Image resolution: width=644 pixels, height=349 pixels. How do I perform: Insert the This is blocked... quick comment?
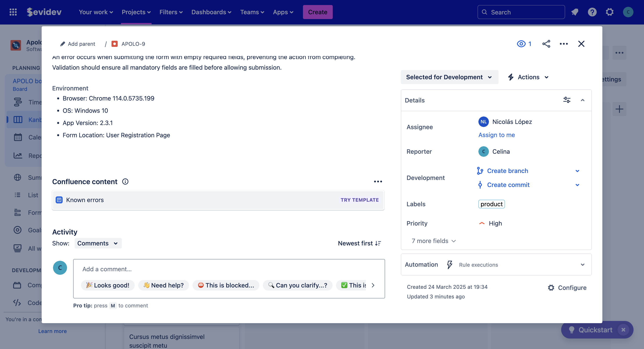226,285
